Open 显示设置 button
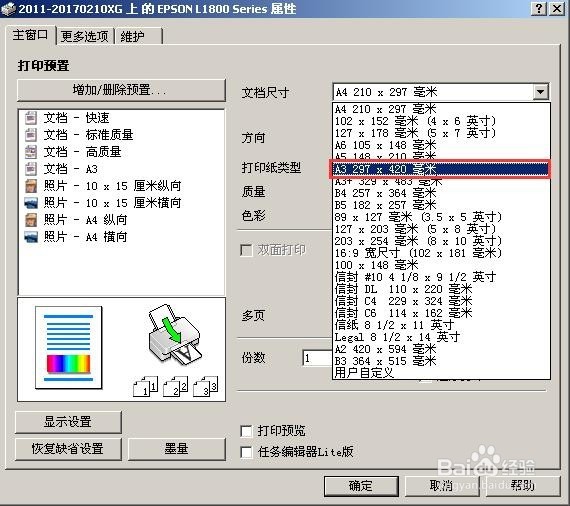 click(x=68, y=422)
